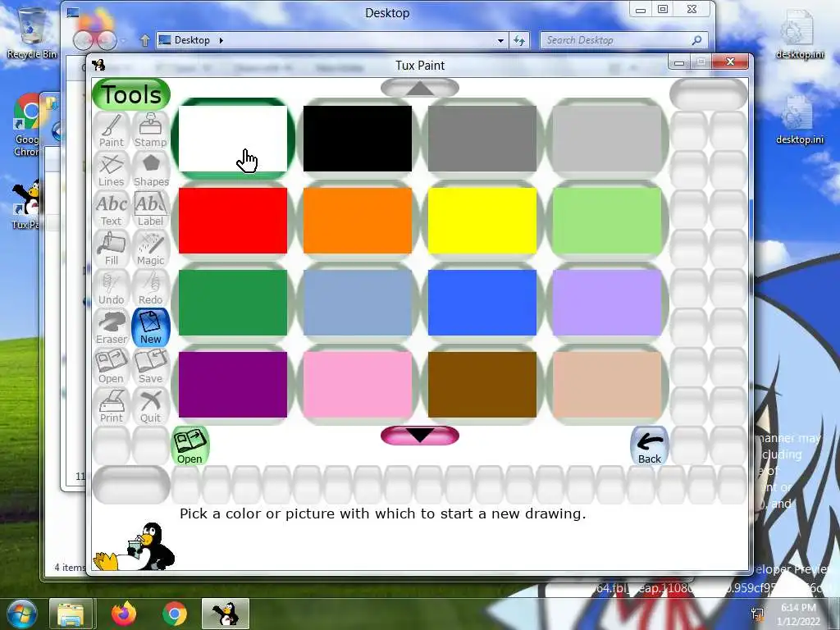Click the Save tool icon
Viewport: 840px width, 630px height.
point(151,367)
